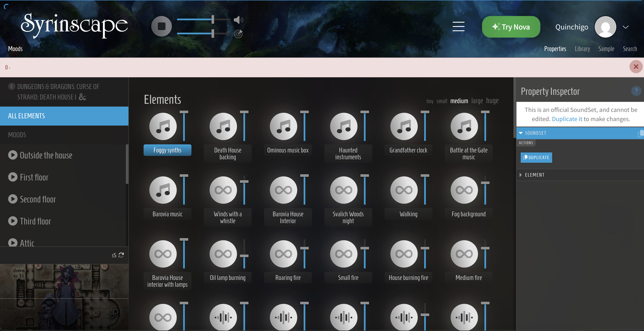Screen dimensions: 644x331
Task: Switch to the Library tab
Action: tap(582, 49)
